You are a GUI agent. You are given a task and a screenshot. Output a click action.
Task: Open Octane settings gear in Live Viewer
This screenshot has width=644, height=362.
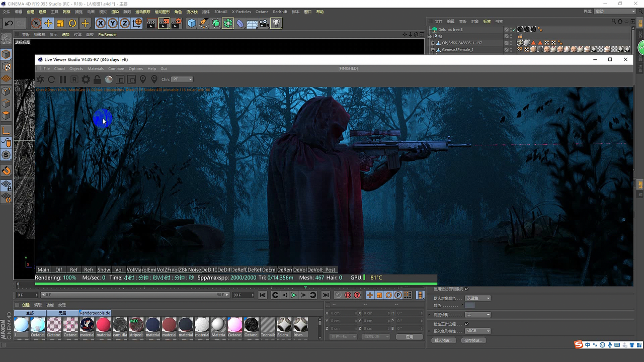[x=86, y=79]
